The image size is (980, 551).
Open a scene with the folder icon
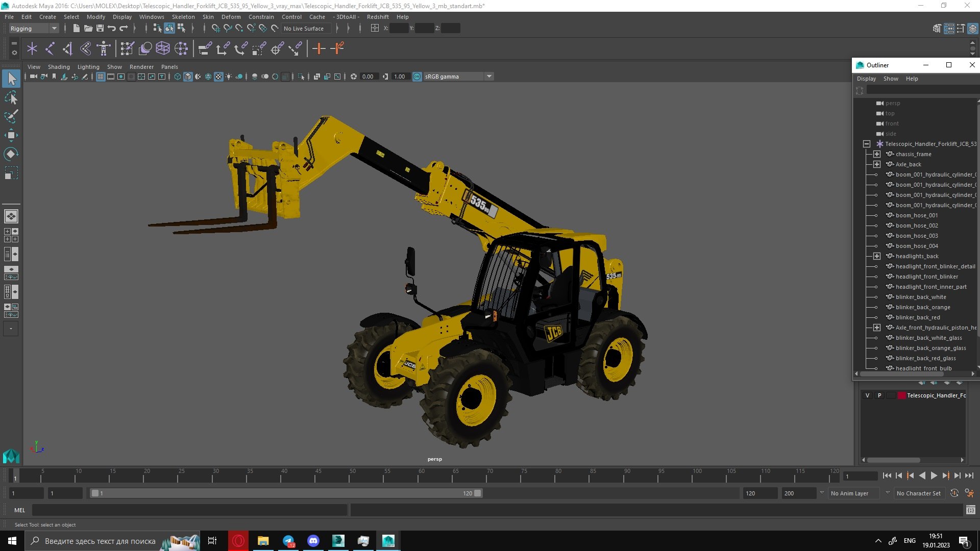pos(88,29)
